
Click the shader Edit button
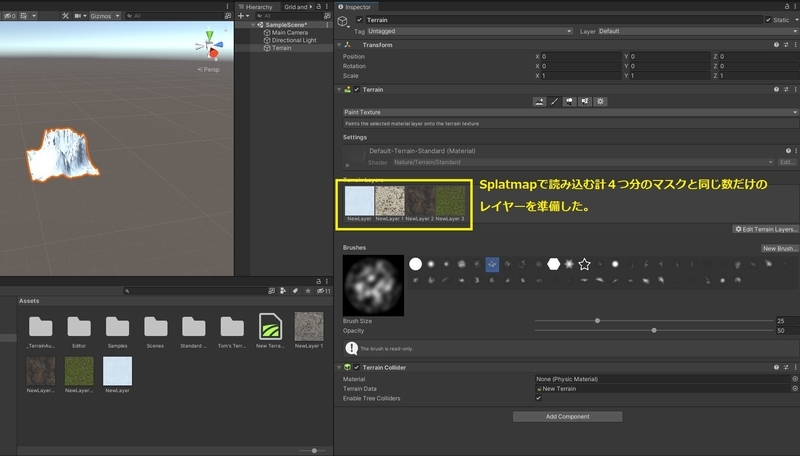787,162
